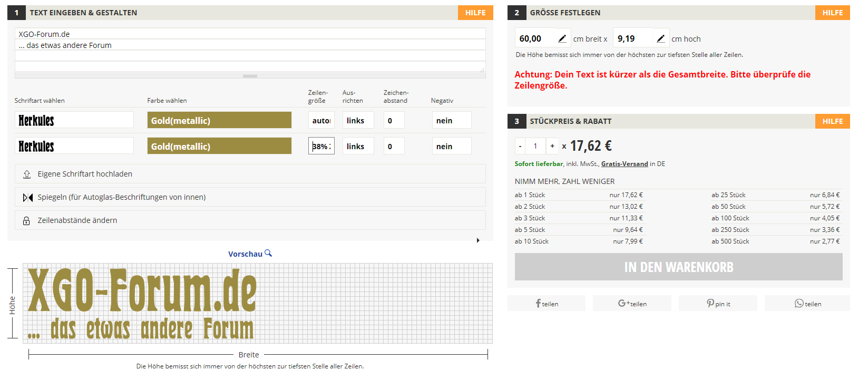Image resolution: width=868 pixels, height=379 pixels.
Task: Click the upload icon for Eigene Schriftart
Action: 27,174
